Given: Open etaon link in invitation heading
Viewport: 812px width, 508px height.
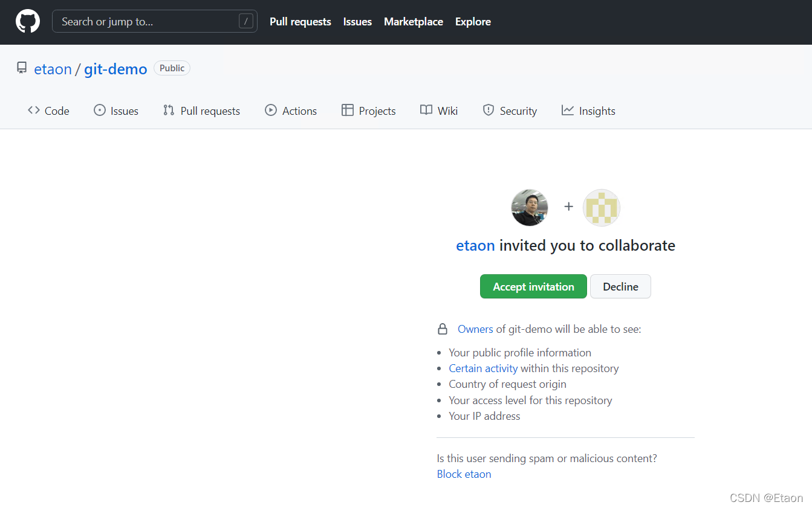Looking at the screenshot, I should click(475, 245).
